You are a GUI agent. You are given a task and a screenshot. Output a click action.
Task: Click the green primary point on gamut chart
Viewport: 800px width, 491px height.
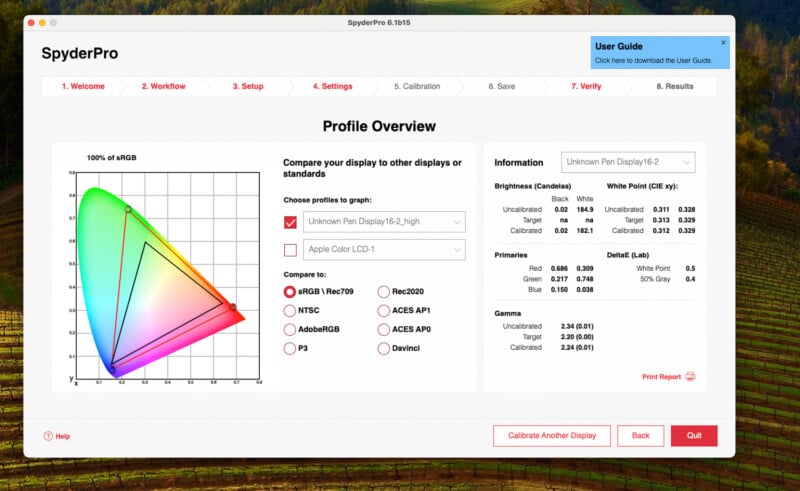point(128,209)
